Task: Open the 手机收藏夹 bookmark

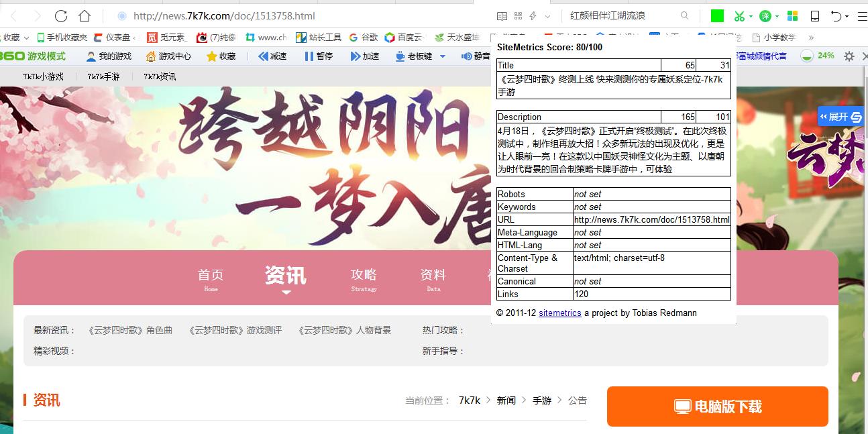Action: pyautogui.click(x=62, y=38)
